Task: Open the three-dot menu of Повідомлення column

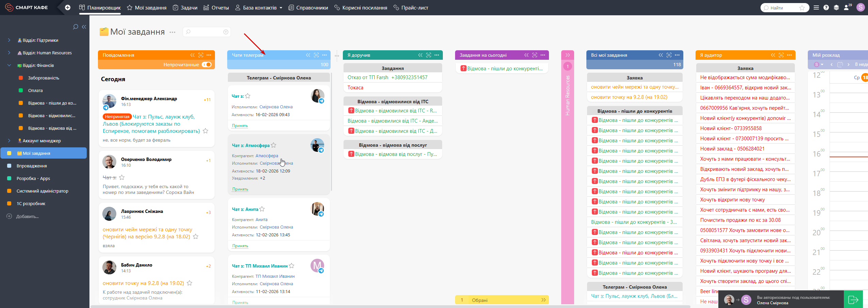Action: click(209, 55)
